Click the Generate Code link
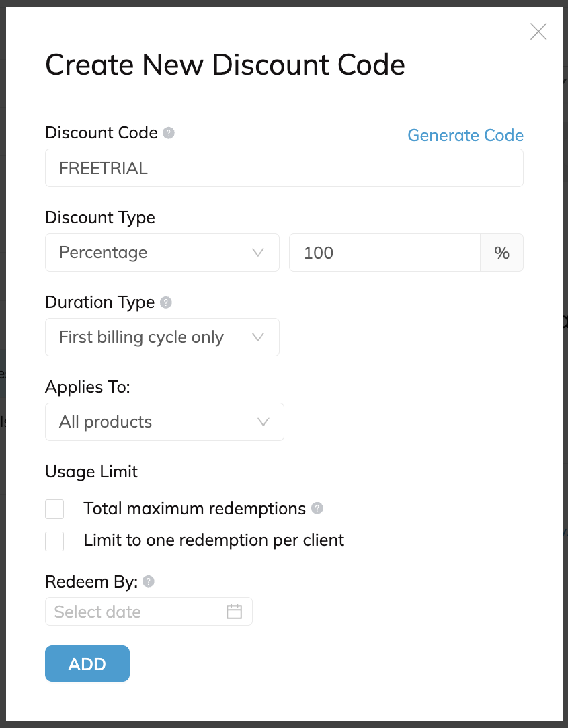Screen dimensions: 568x728 click(x=465, y=136)
